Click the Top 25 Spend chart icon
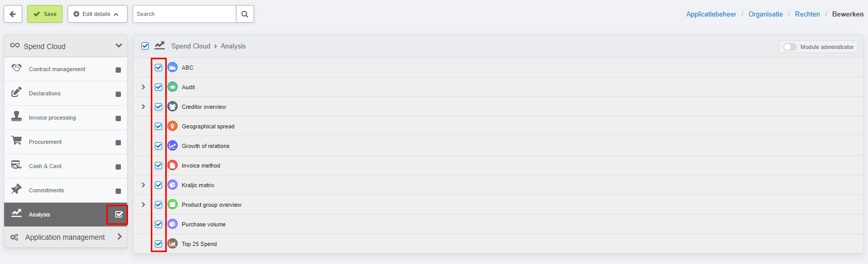Image resolution: width=868 pixels, height=264 pixels. [x=172, y=244]
